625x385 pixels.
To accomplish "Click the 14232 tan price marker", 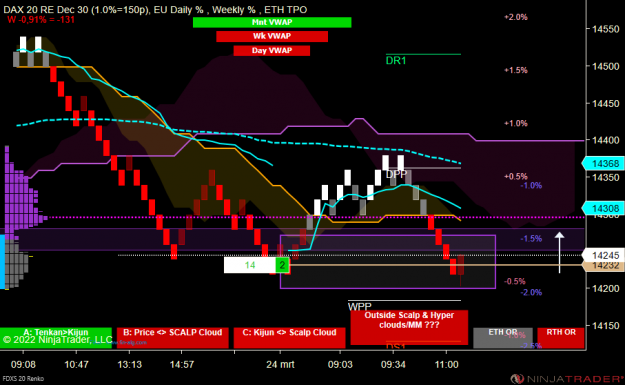I will (x=603, y=265).
